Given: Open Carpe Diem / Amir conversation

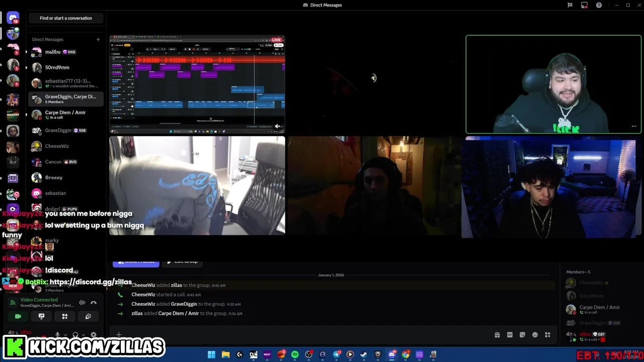Looking at the screenshot, I should (x=66, y=115).
